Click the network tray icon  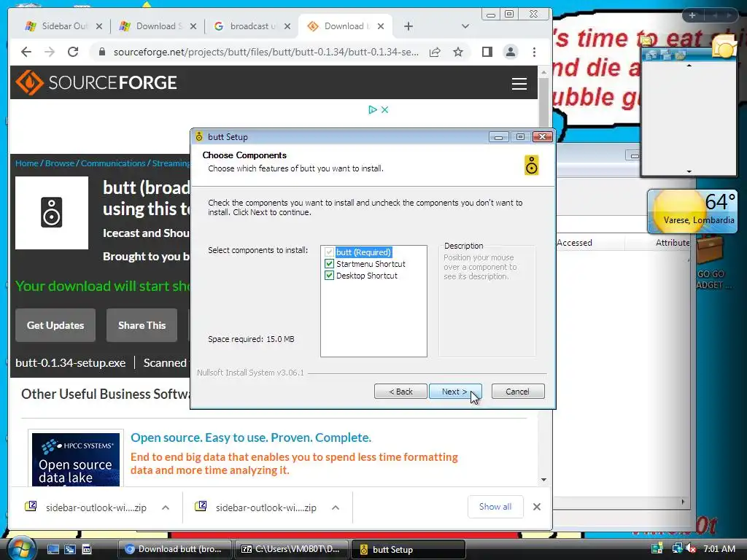(677, 548)
